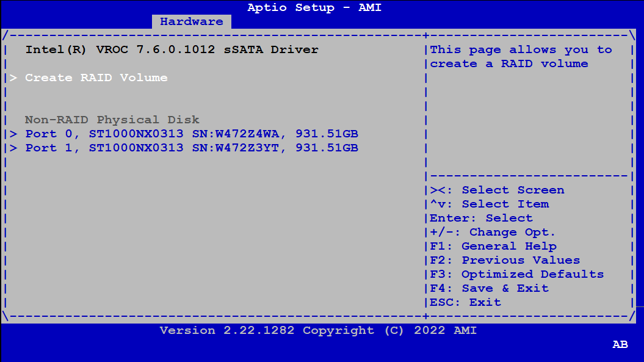Click the AB indicator in the footer
The image size is (644, 362).
click(620, 344)
